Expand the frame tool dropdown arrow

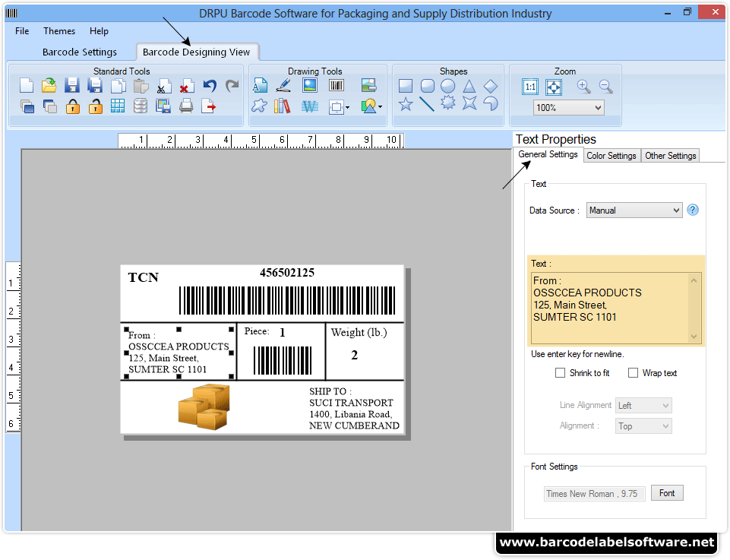pyautogui.click(x=348, y=108)
